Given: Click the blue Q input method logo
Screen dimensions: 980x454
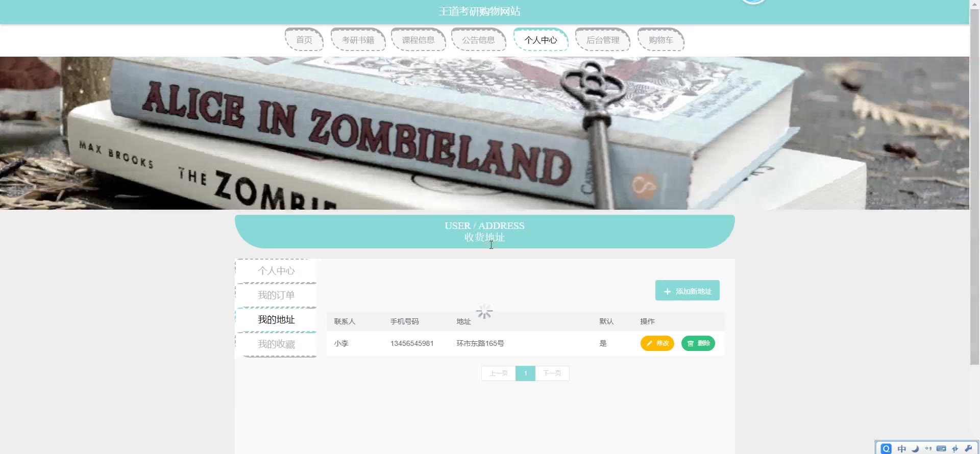Looking at the screenshot, I should [x=886, y=448].
